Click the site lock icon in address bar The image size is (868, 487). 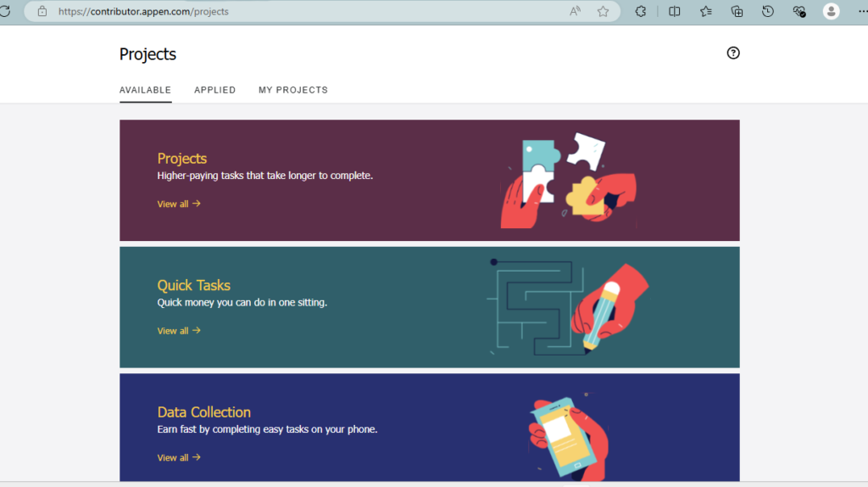(x=42, y=11)
